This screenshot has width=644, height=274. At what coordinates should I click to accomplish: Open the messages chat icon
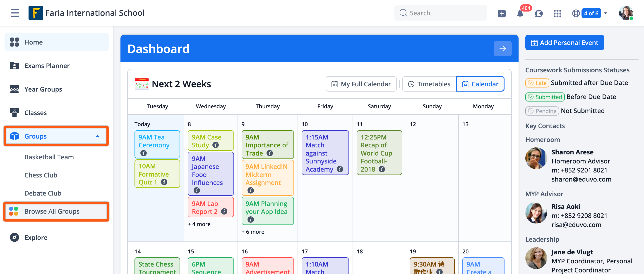[x=538, y=14]
